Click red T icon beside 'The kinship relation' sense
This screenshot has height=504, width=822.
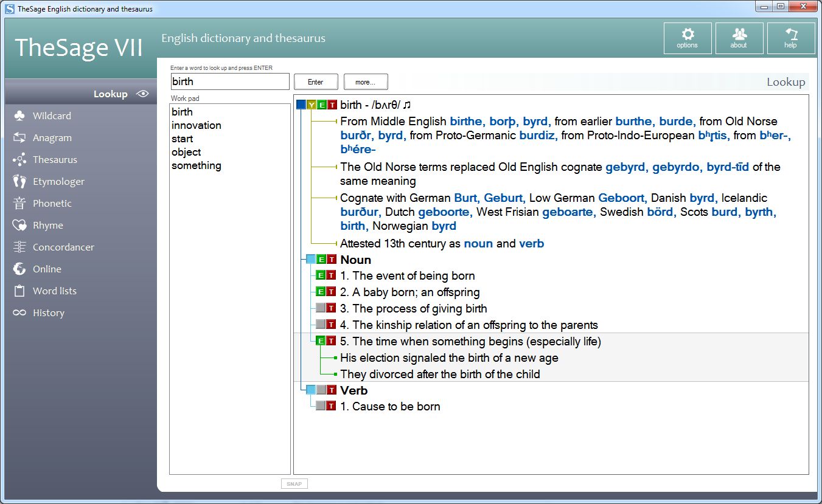(331, 325)
